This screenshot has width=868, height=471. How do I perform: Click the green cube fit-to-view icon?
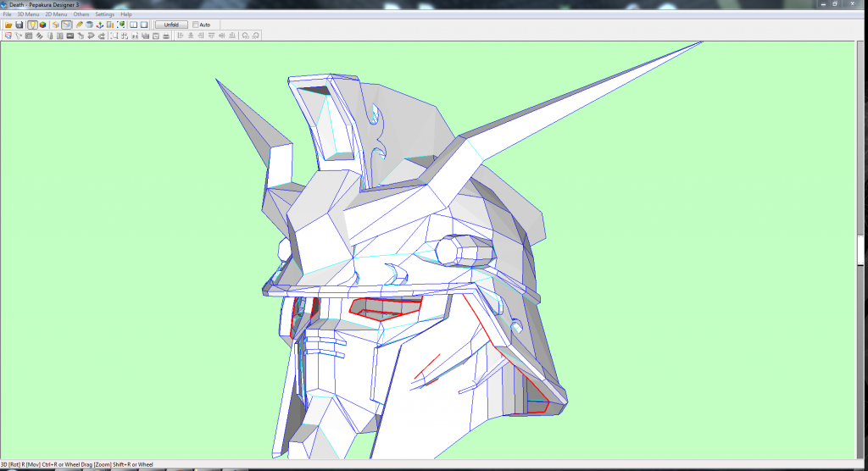point(121,25)
